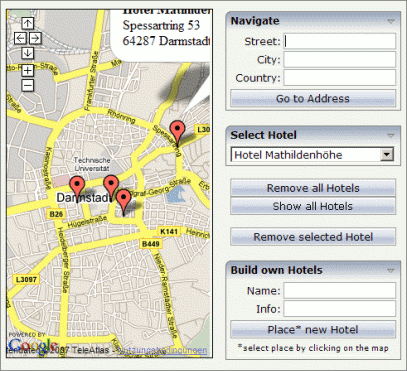Select the L3097 road sign
Viewport: 407px width, 371px height.
tap(26, 279)
